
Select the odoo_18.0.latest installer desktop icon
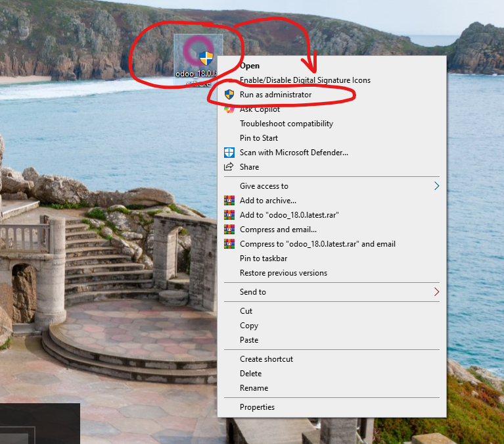pos(198,55)
